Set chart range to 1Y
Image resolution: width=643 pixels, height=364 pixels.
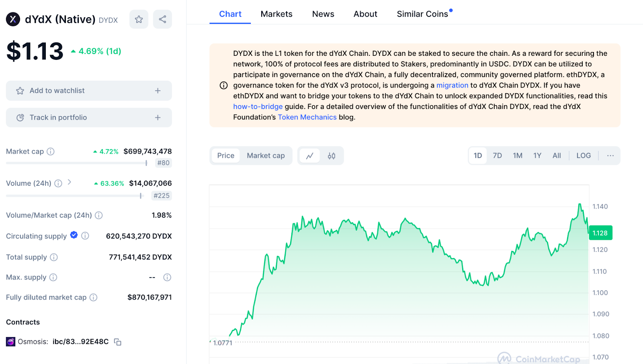point(537,155)
